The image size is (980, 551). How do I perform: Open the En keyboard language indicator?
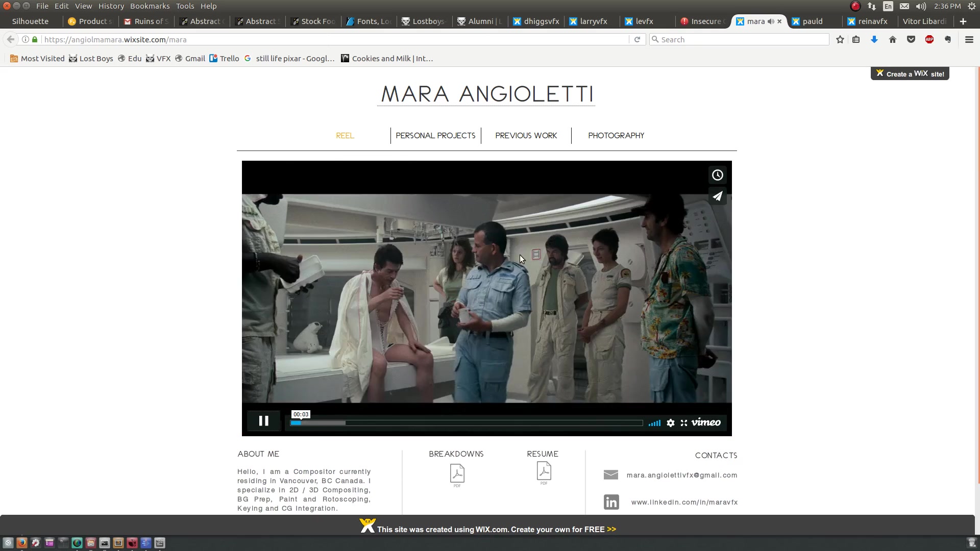[x=888, y=6]
